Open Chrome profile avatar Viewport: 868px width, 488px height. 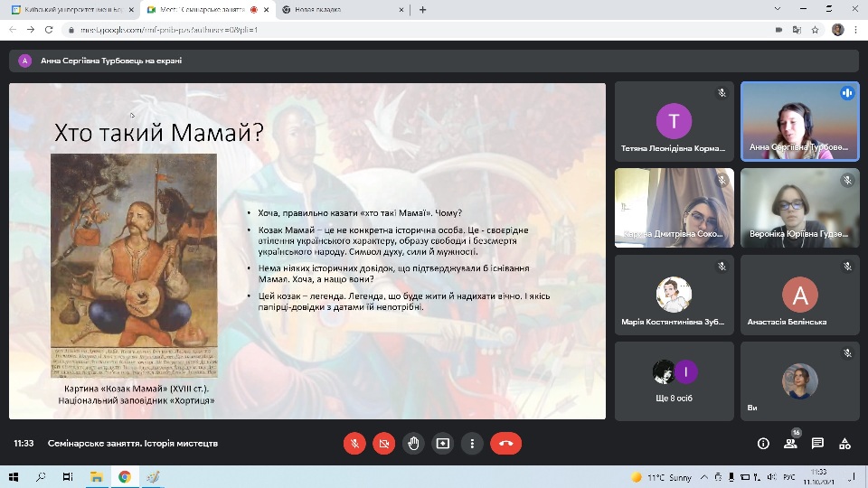[x=837, y=30]
